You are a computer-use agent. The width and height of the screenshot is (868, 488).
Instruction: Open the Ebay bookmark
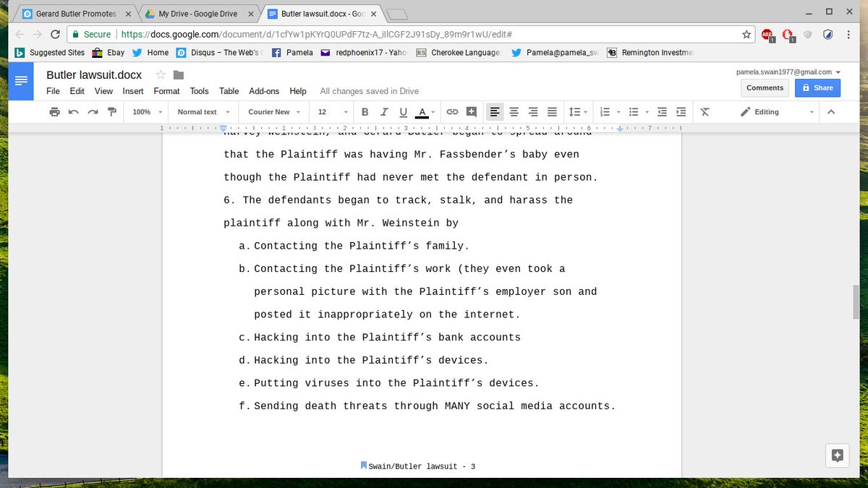pyautogui.click(x=108, y=53)
